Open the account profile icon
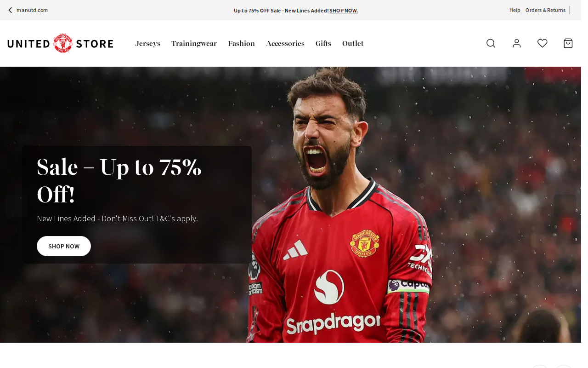Viewport: 588px width, 368px height. coord(517,43)
